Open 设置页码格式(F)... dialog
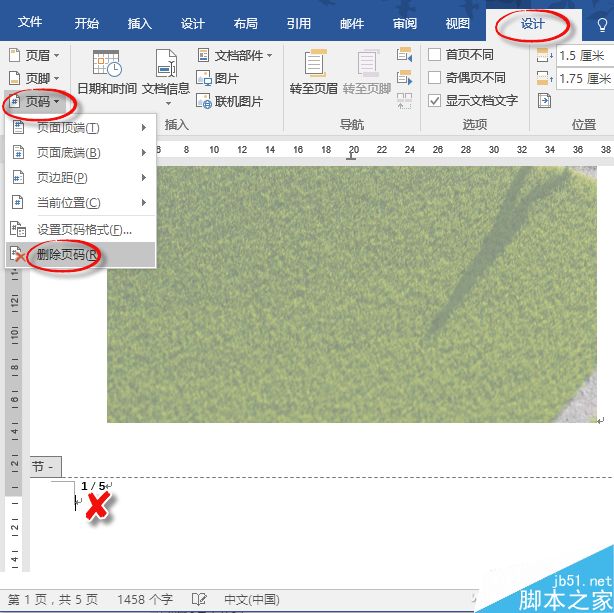 (x=81, y=230)
